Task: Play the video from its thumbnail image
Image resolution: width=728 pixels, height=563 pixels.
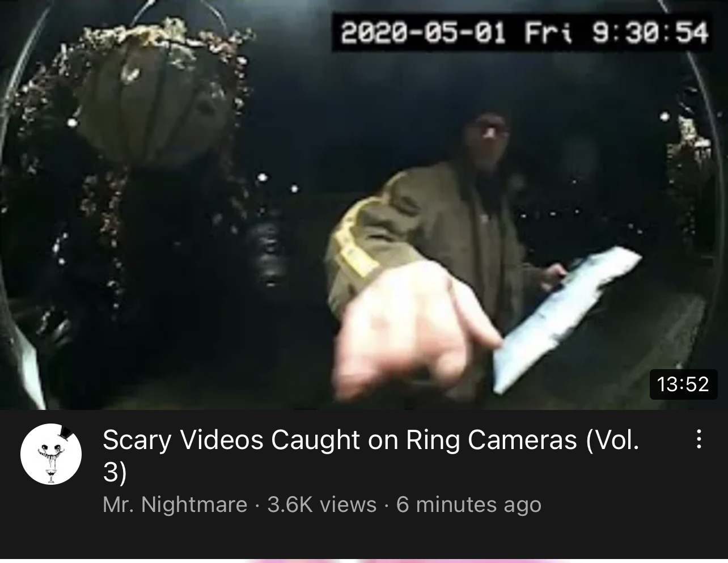Action: coord(364,205)
